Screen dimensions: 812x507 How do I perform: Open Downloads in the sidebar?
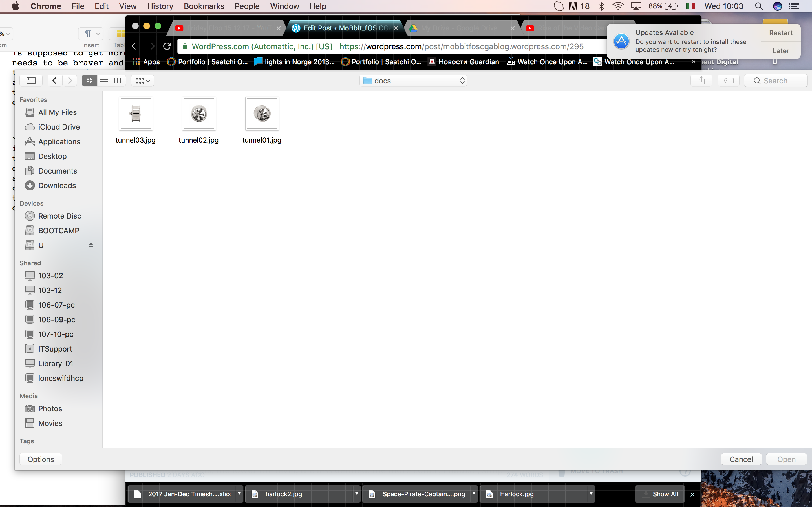pyautogui.click(x=57, y=185)
